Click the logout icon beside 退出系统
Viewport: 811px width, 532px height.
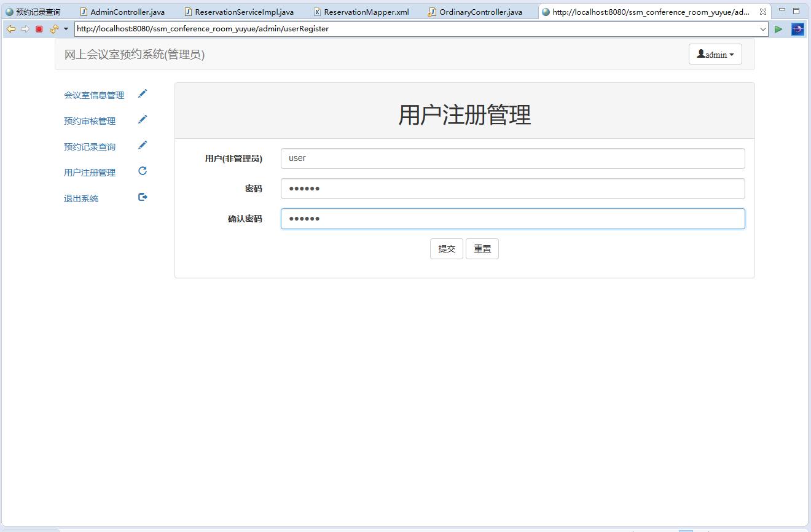point(142,197)
